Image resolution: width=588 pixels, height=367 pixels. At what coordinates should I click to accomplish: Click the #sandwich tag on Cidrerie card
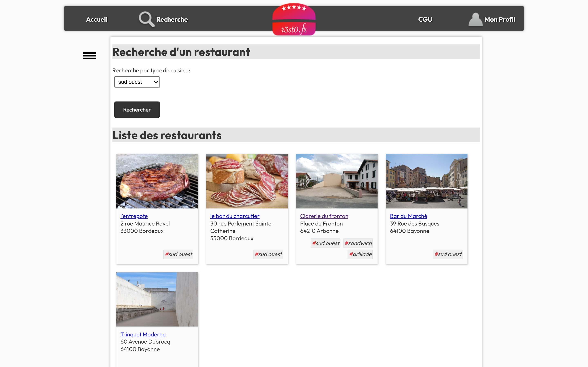coord(358,243)
